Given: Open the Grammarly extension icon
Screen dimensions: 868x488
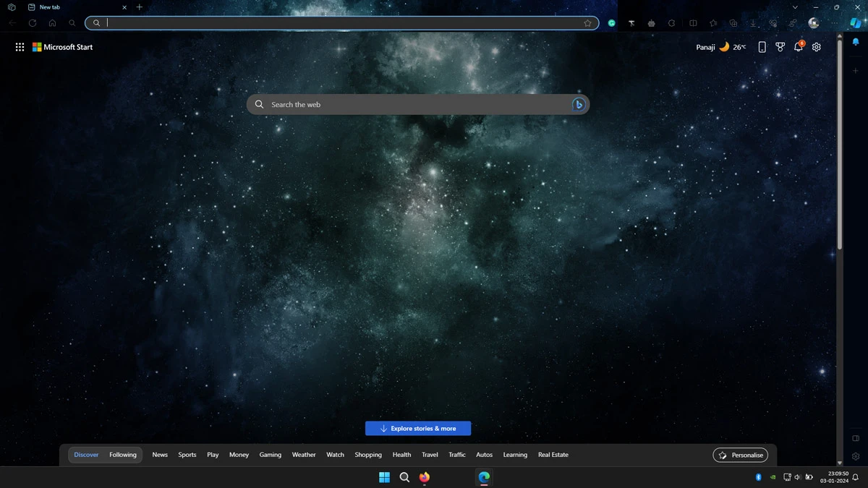Looking at the screenshot, I should point(611,23).
